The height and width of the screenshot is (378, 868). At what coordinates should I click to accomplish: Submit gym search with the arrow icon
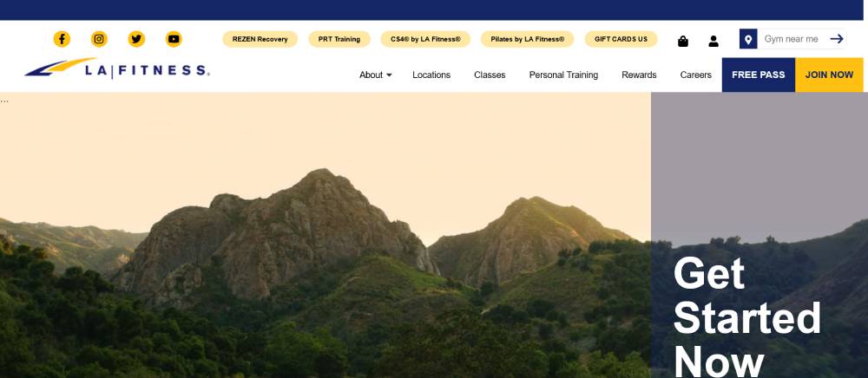tap(837, 39)
